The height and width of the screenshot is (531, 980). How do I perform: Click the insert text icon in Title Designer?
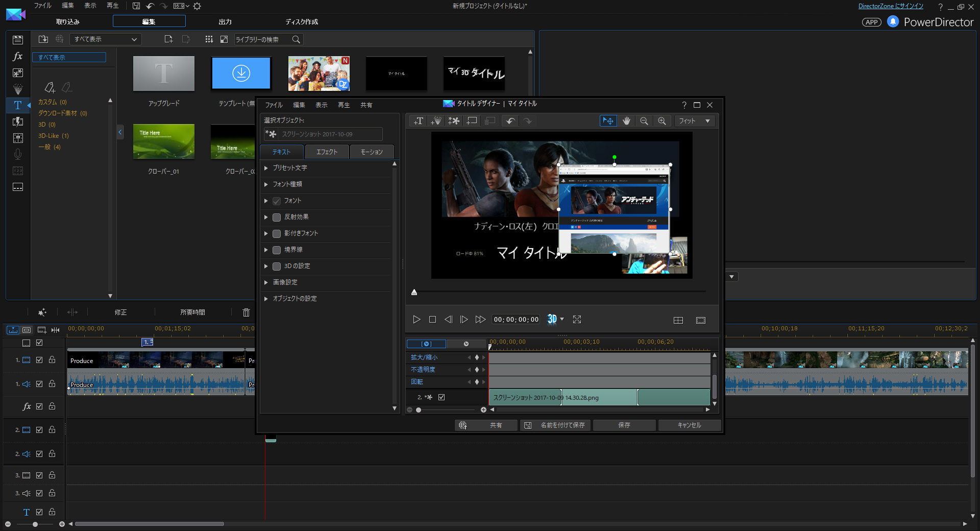point(419,121)
